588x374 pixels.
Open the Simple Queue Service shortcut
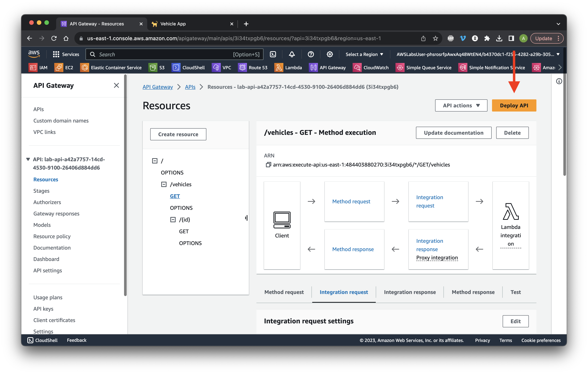[x=424, y=67]
